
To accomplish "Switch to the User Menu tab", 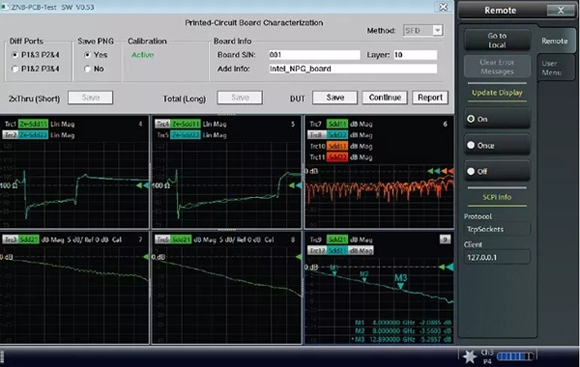I will (552, 68).
